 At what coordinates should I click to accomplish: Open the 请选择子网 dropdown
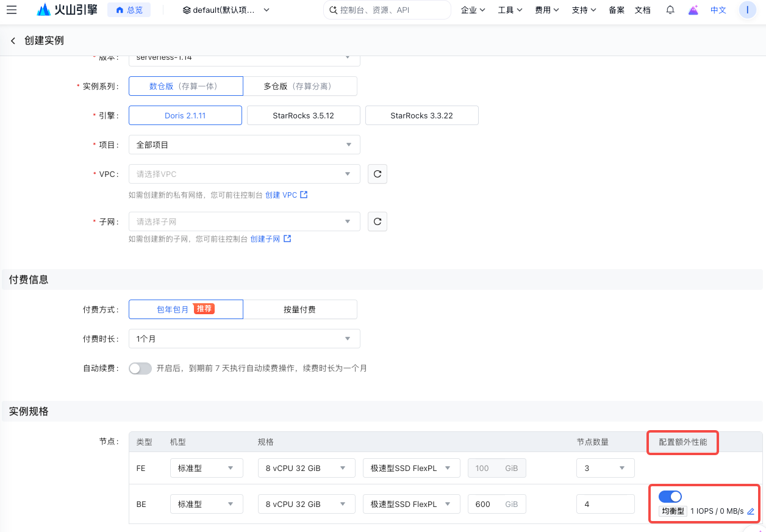[245, 221]
